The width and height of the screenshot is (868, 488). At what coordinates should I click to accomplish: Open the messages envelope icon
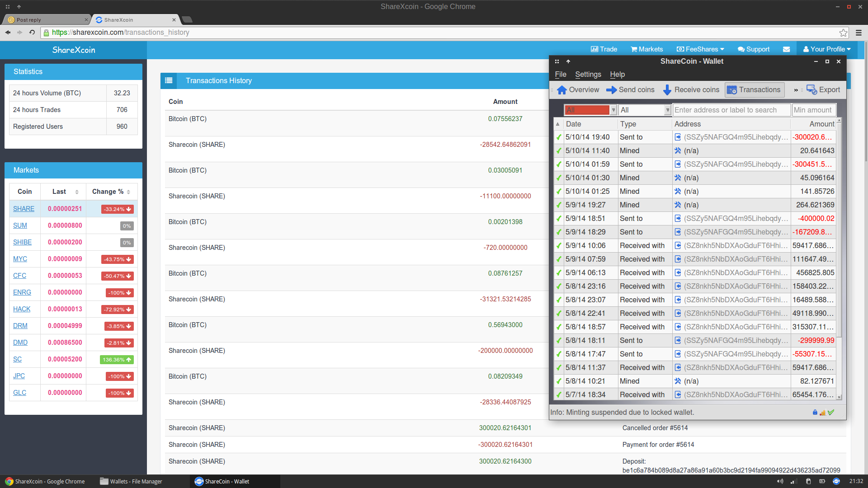(x=787, y=49)
